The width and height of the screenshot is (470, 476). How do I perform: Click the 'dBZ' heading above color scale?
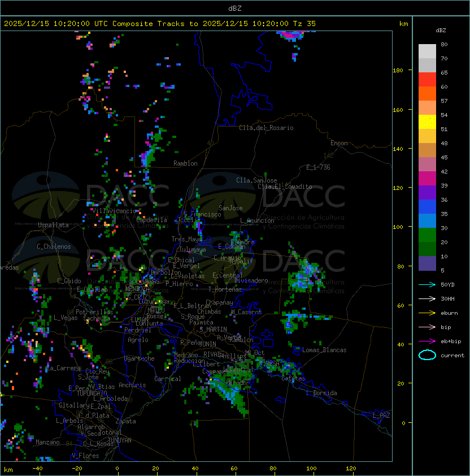click(441, 31)
